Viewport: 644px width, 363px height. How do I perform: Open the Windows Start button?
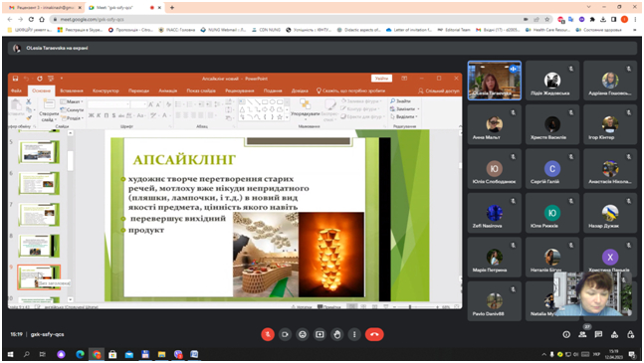10,354
